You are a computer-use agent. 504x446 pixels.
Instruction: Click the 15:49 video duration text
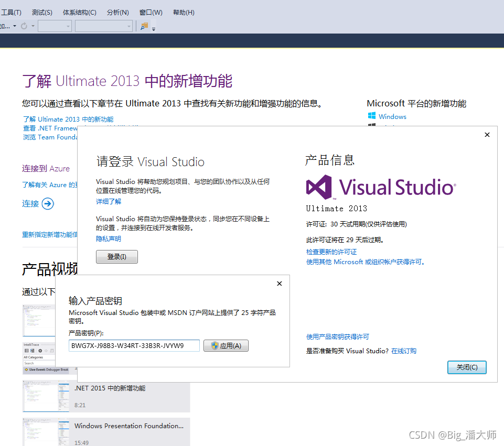pyautogui.click(x=81, y=443)
